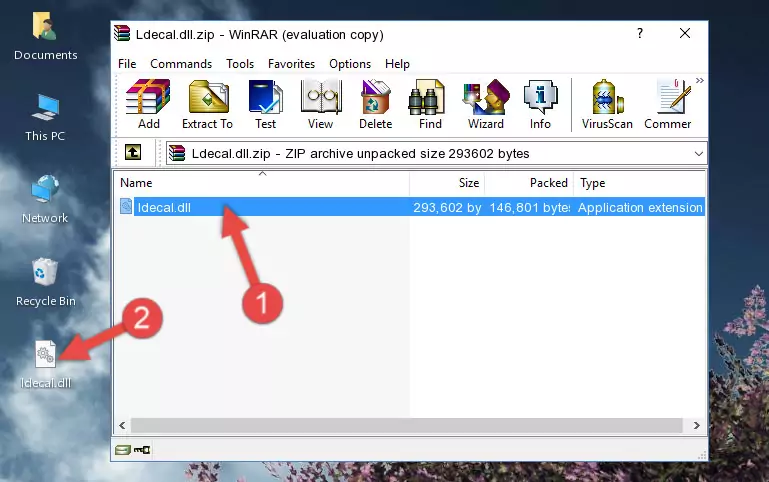Click the Delete toolbar icon

click(376, 104)
